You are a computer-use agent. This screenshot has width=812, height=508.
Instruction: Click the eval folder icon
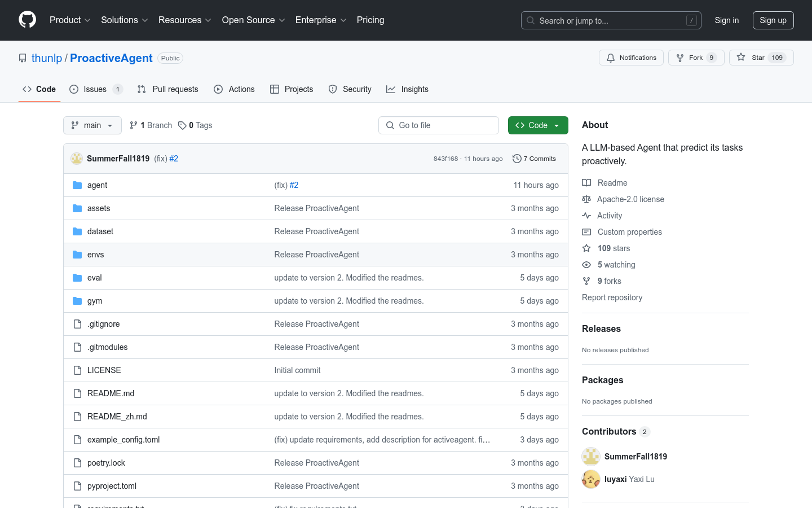[77, 278]
